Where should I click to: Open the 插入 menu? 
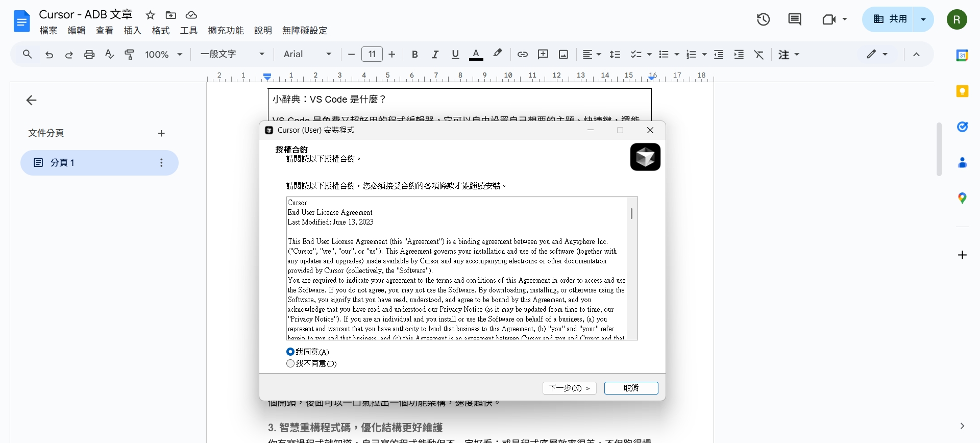coord(133,31)
